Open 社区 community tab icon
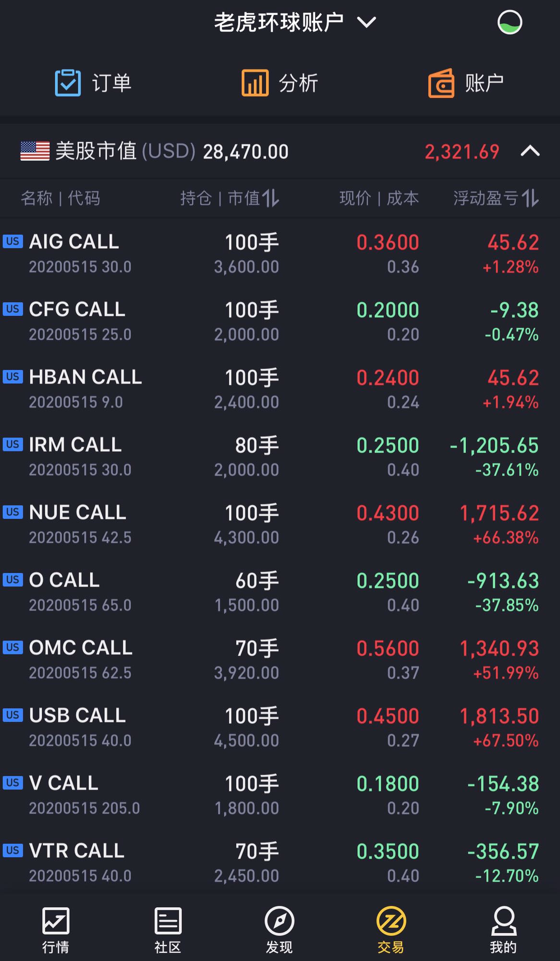560x961 pixels. pos(168,921)
